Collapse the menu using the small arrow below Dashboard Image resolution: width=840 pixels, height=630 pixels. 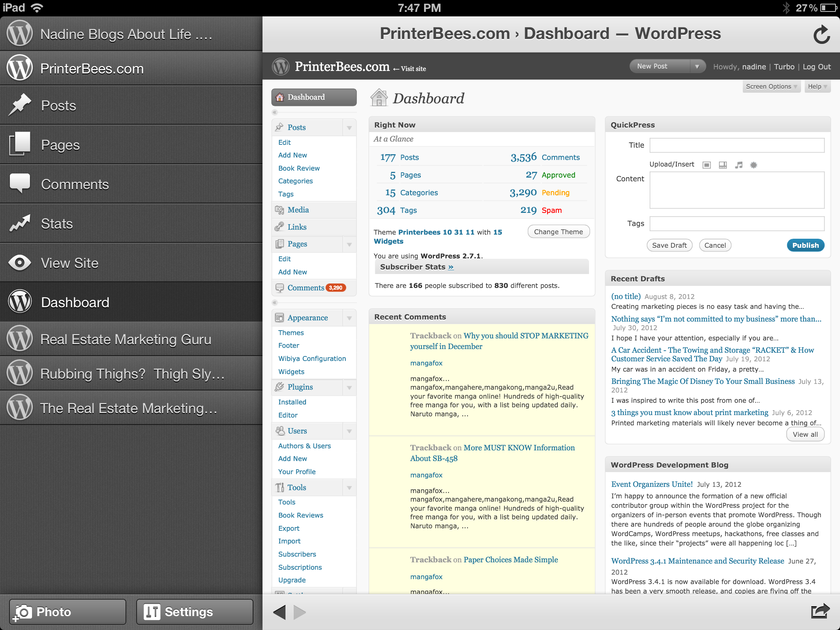click(275, 112)
